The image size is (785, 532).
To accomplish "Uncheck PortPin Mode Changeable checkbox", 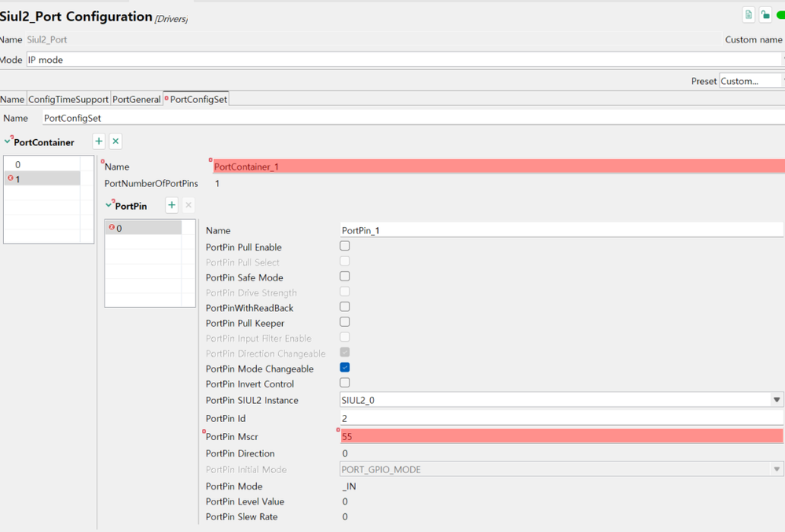I will (344, 367).
